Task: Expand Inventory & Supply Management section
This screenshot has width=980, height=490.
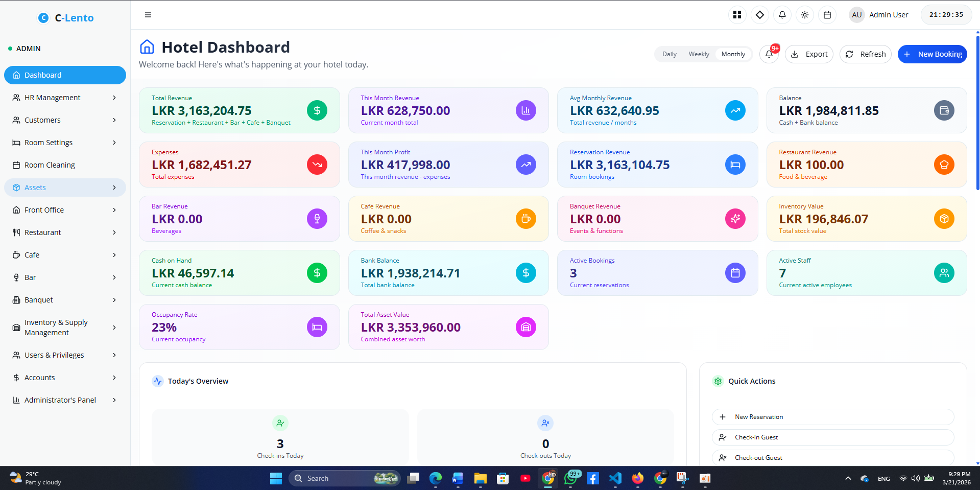Action: 65,327
